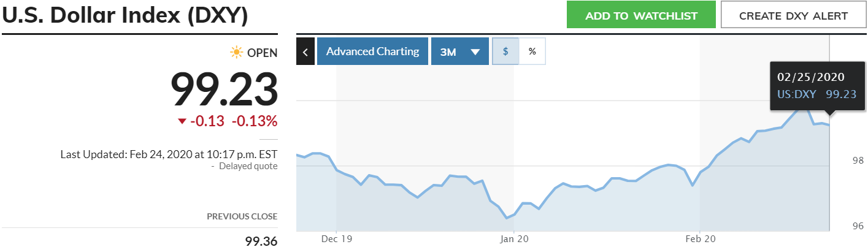
Task: Click the 98 y-axis label
Action: point(857,161)
